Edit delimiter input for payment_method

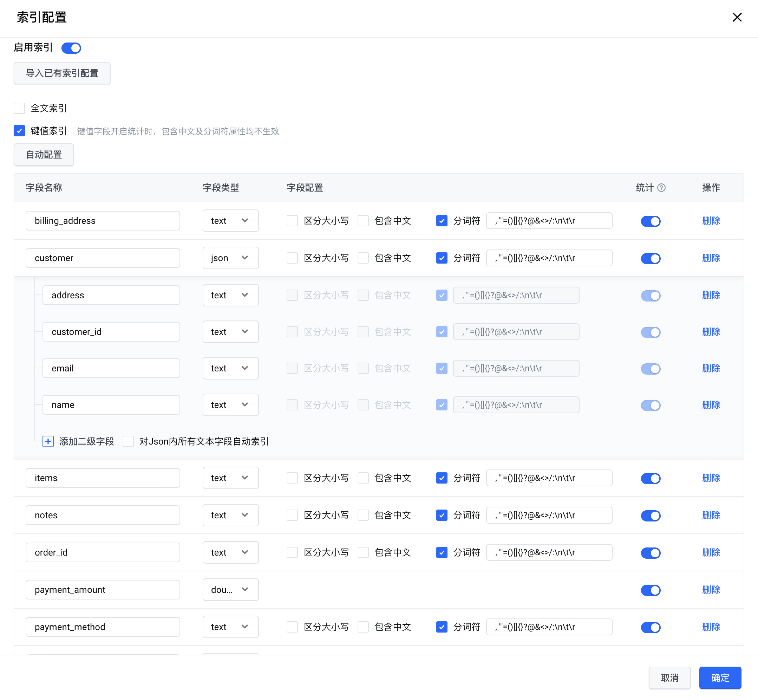coord(549,627)
